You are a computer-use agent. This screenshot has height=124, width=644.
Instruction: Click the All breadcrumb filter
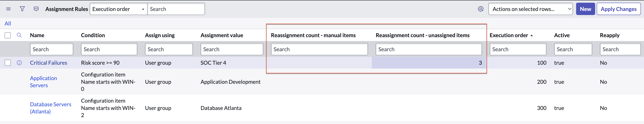[8, 23]
